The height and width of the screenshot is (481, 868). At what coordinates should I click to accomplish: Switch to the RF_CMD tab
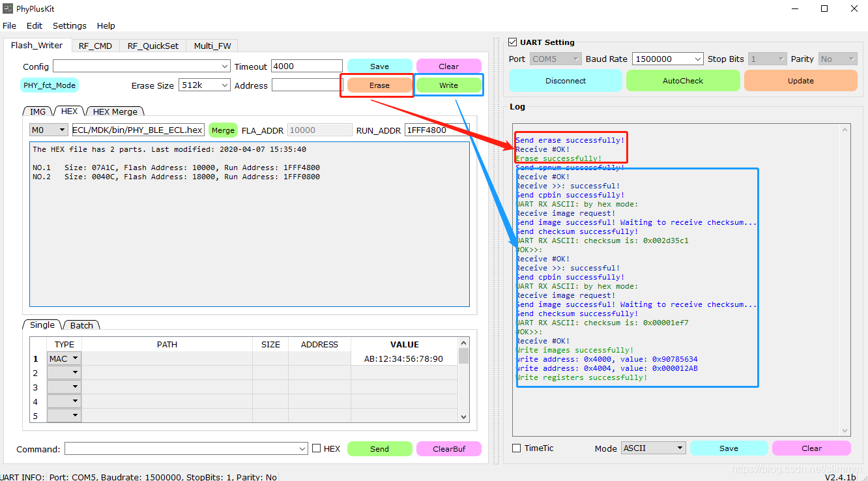tap(95, 46)
